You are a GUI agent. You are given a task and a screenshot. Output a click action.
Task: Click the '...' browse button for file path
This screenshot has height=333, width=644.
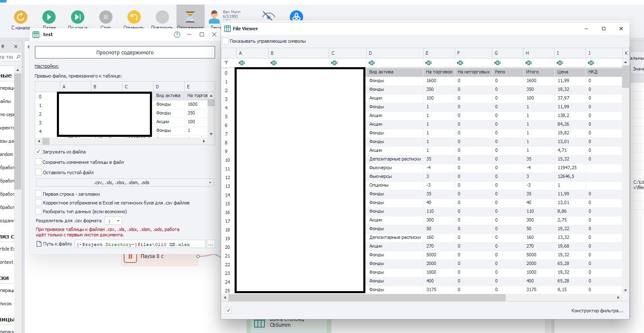211,244
